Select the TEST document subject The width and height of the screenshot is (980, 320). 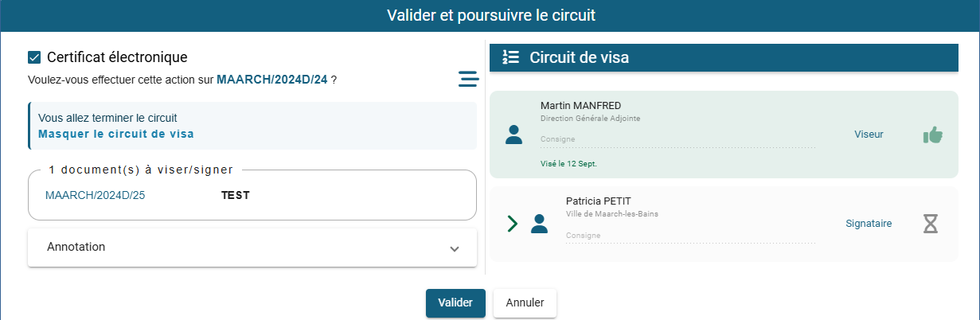click(235, 195)
